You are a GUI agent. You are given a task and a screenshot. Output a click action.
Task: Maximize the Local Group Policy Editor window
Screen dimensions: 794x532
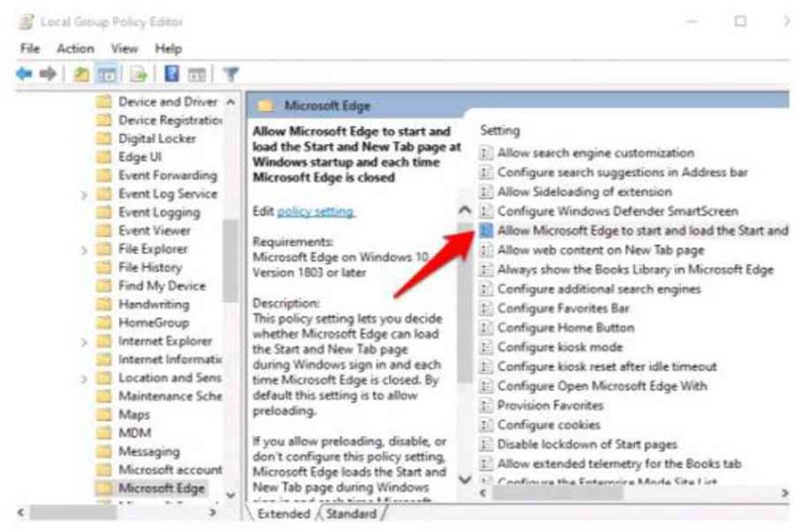pyautogui.click(x=740, y=21)
